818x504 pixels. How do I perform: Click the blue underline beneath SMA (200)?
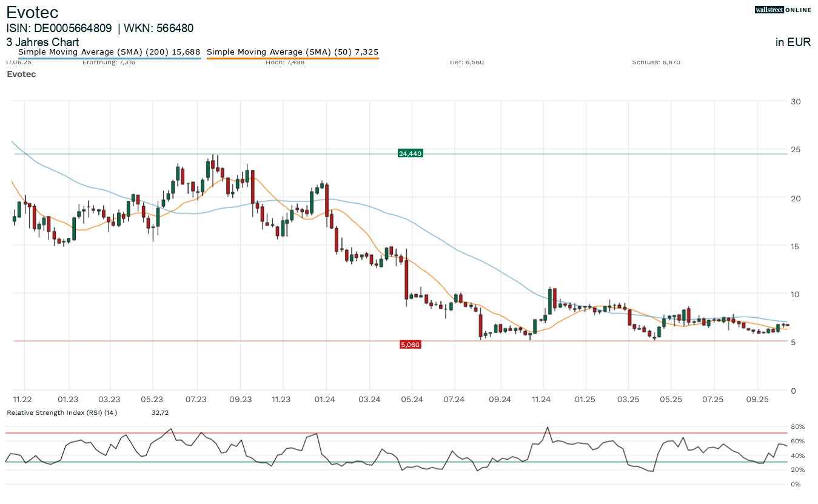[x=109, y=58]
